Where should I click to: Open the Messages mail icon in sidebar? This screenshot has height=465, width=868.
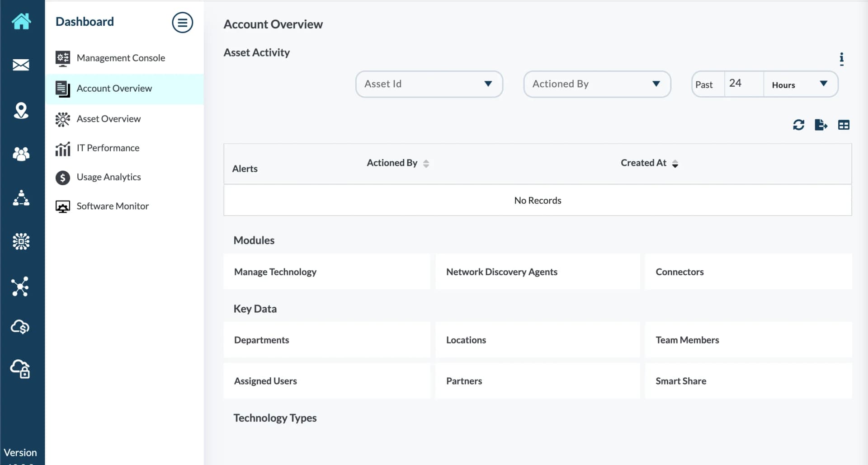(x=21, y=65)
